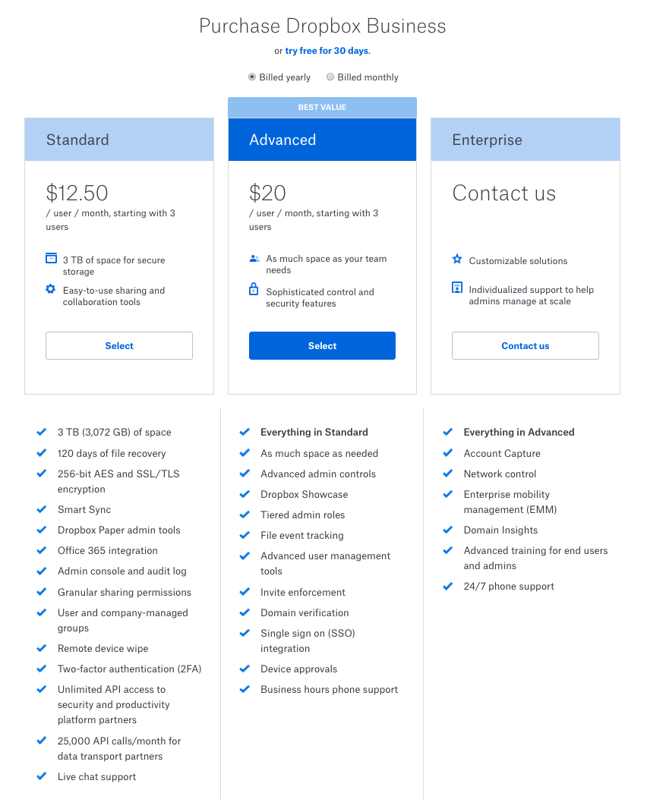Click the checkmark next to 24/7 phone support
647x812 pixels.
(447, 586)
